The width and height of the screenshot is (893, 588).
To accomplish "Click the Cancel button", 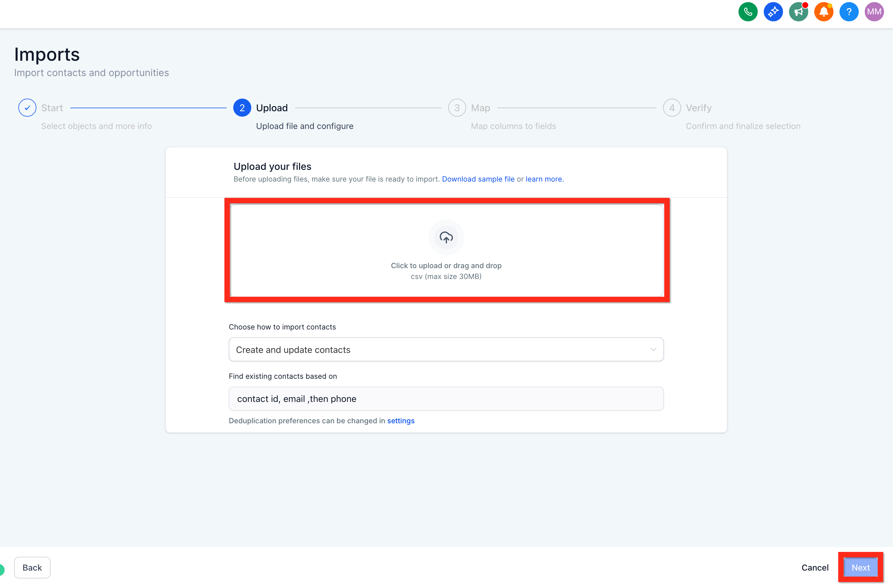I will click(x=815, y=567).
